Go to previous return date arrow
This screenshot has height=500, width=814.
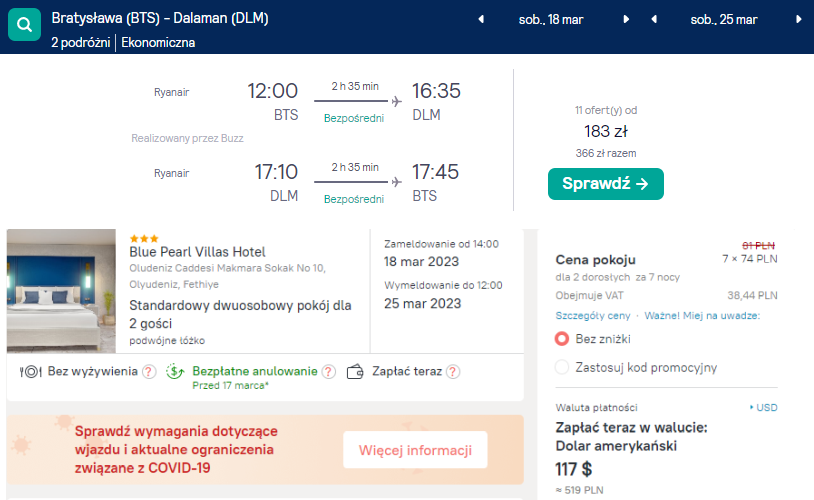pos(654,19)
